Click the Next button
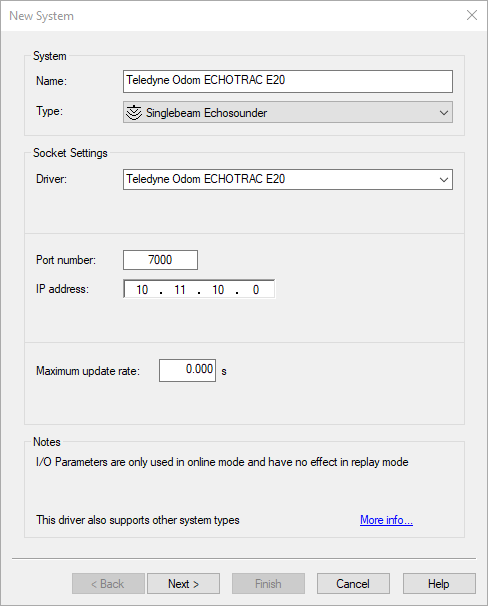Viewport: 488px width, 606px height. coord(184,584)
